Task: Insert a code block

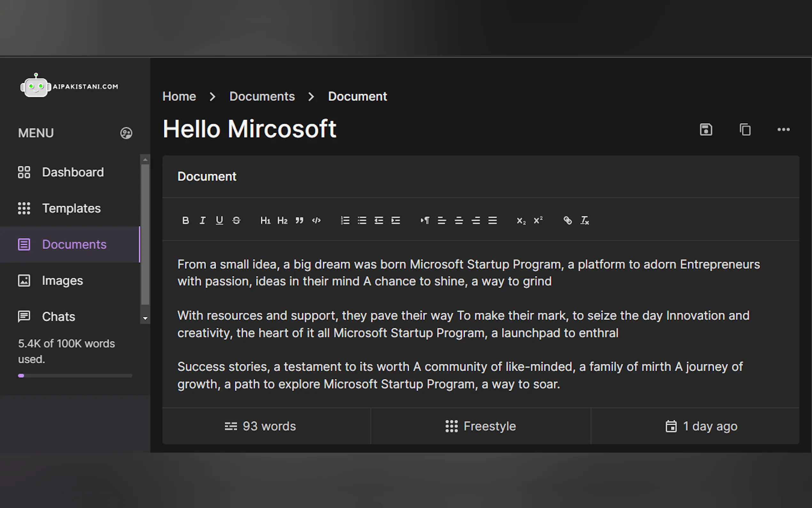Action: [316, 220]
